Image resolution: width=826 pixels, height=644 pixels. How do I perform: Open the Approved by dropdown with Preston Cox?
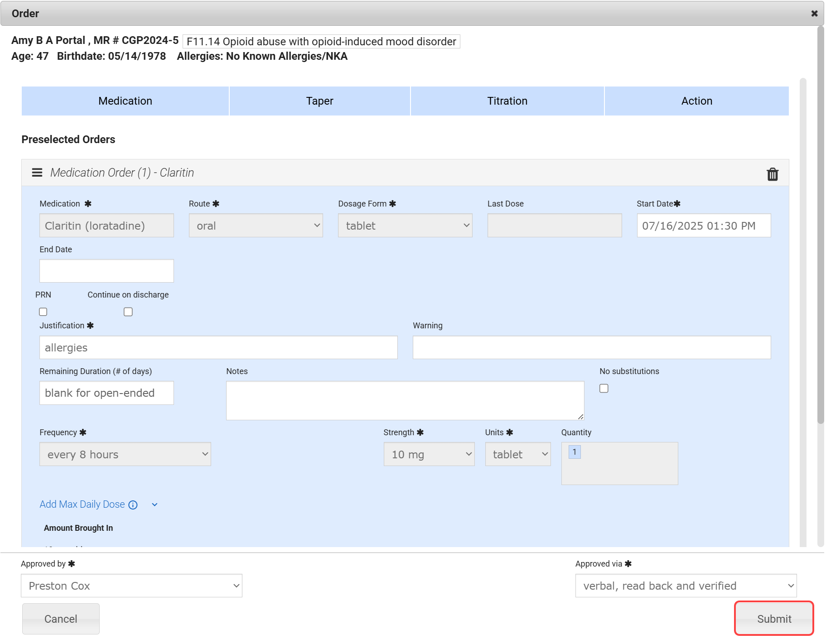[131, 586]
